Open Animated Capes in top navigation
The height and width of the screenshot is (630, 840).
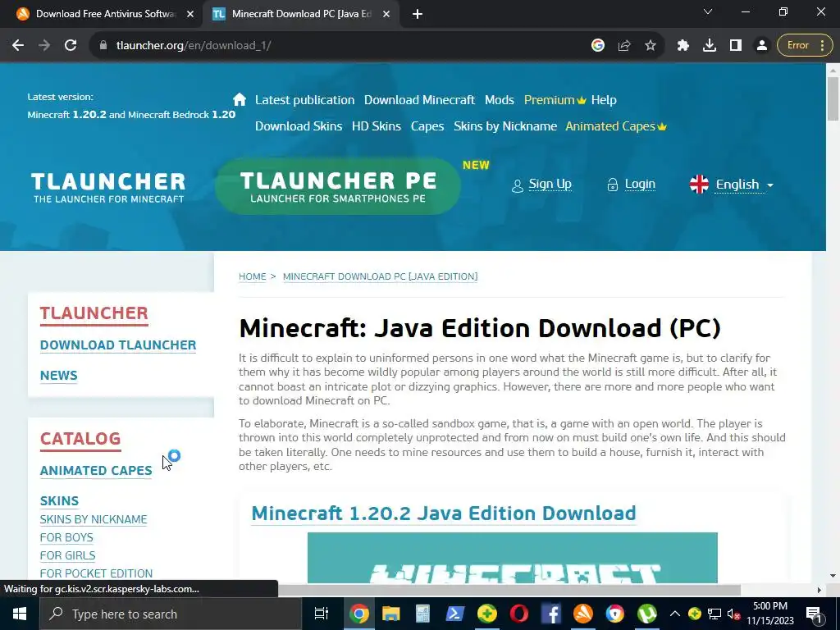click(616, 126)
